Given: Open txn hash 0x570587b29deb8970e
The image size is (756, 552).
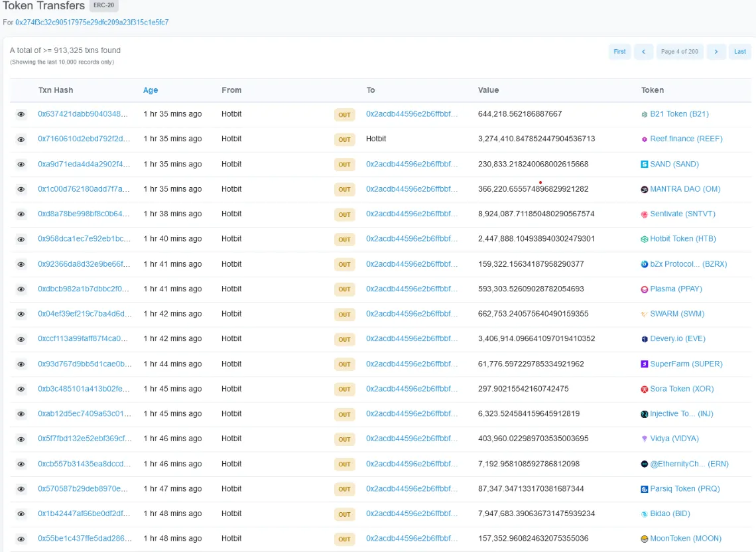Looking at the screenshot, I should [83, 489].
